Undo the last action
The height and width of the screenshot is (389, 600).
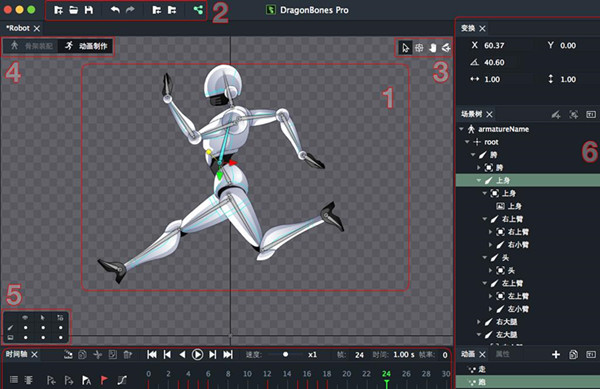115,10
